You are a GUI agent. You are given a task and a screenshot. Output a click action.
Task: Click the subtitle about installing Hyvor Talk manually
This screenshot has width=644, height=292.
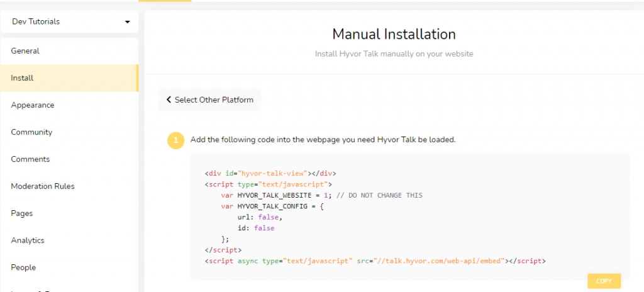(x=394, y=54)
